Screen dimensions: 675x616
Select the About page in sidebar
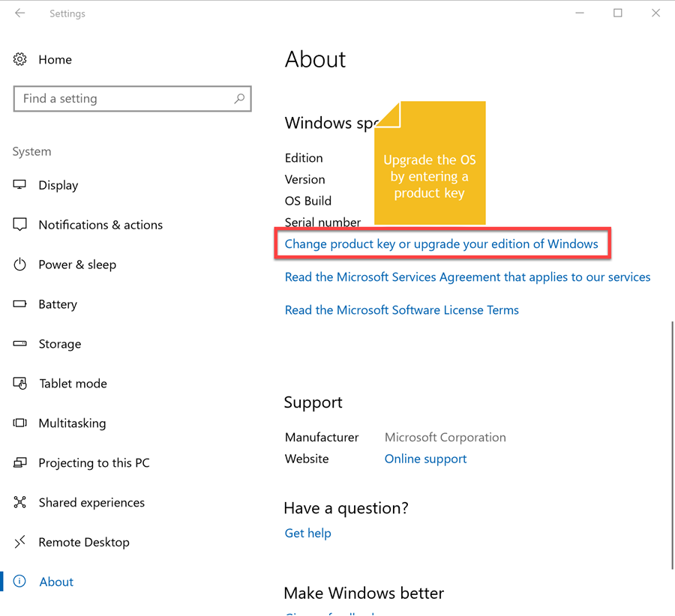pos(56,582)
